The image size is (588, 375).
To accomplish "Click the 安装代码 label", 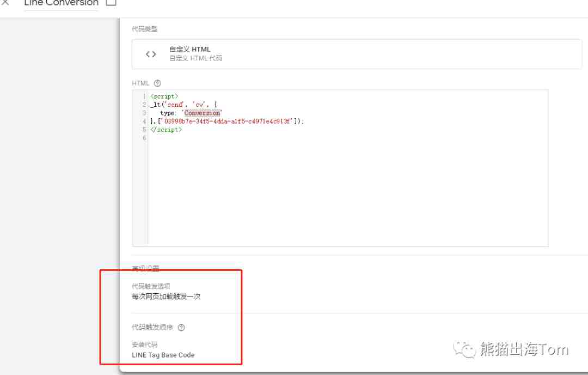I will tap(144, 344).
